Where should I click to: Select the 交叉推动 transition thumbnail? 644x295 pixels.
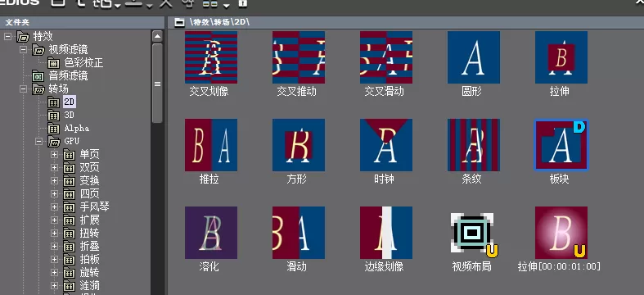click(299, 57)
